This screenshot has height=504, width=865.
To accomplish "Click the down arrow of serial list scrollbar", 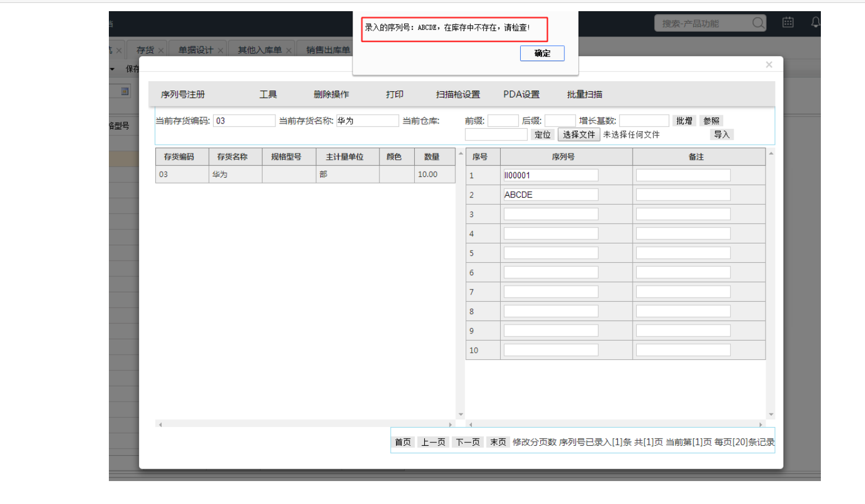I will point(771,415).
